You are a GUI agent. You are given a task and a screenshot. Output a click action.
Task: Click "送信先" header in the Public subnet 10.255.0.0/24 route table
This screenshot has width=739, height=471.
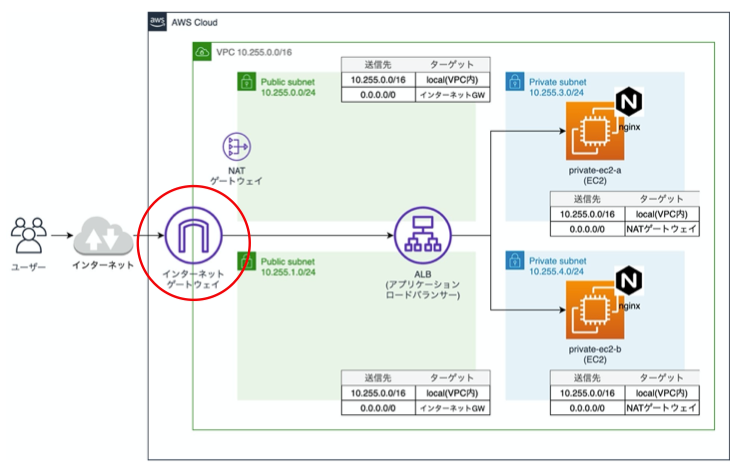(378, 65)
